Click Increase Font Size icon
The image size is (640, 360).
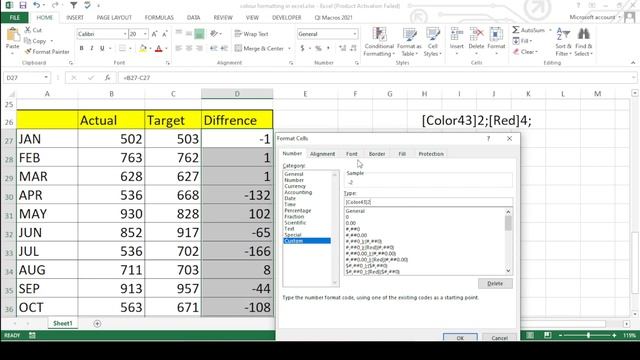154,34
